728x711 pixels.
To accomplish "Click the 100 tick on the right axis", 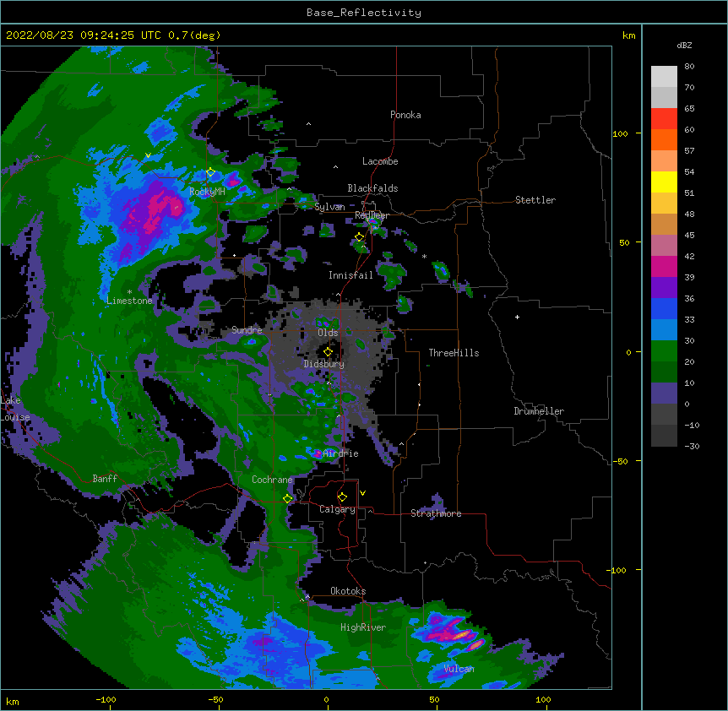I will (620, 133).
